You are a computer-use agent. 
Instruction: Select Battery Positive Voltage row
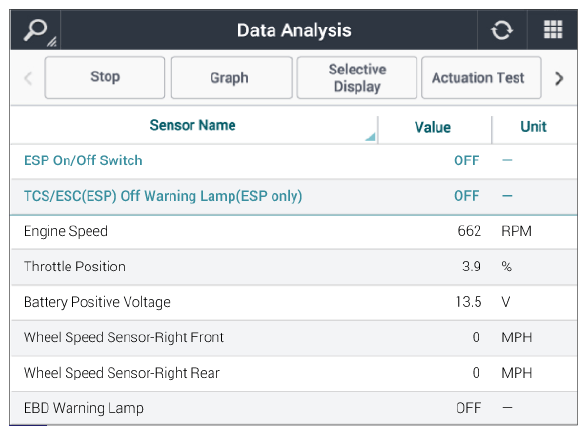(x=294, y=302)
